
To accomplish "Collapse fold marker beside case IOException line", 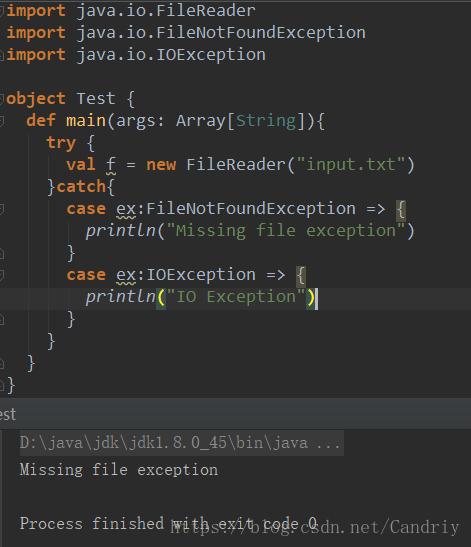I will pos(1,275).
